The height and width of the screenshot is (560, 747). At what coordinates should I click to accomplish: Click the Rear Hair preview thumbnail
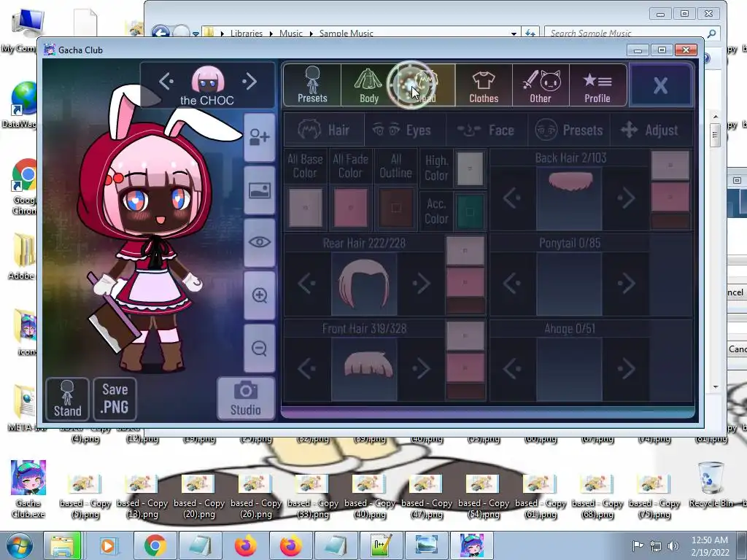click(x=364, y=284)
